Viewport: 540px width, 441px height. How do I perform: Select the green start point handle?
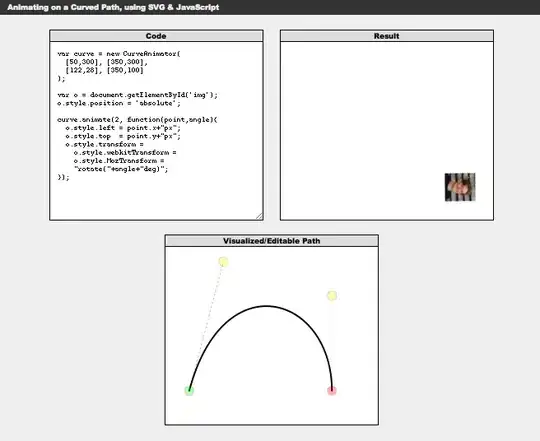tap(189, 391)
